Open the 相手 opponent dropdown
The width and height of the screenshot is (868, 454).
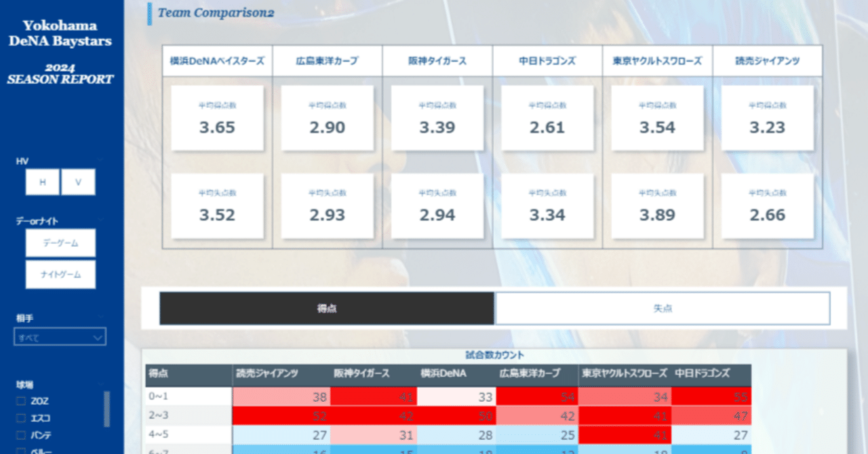(60, 337)
